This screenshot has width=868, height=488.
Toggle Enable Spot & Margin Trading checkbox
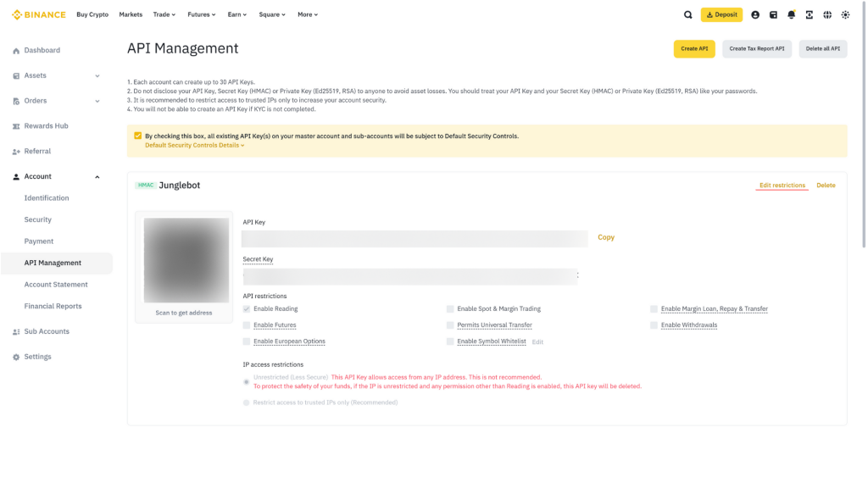tap(450, 308)
